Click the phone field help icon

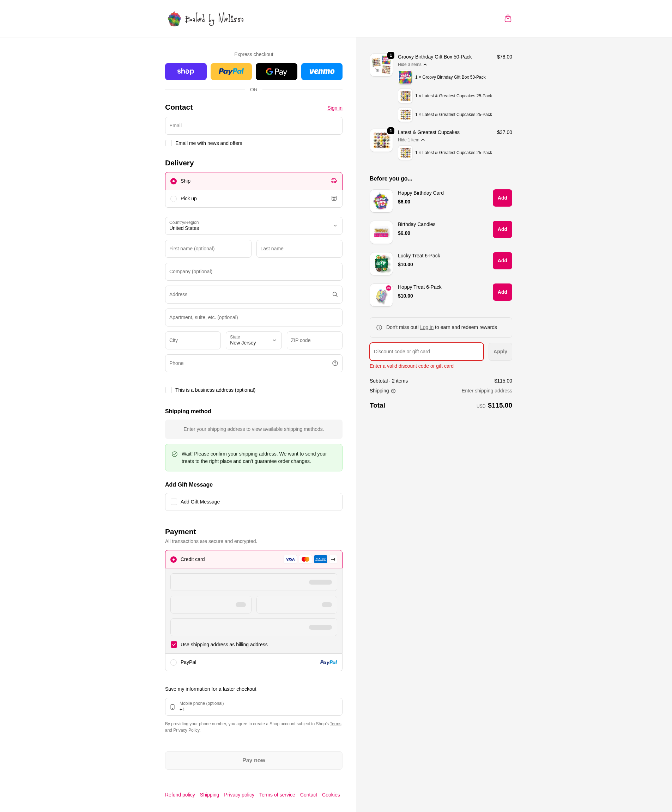point(335,364)
